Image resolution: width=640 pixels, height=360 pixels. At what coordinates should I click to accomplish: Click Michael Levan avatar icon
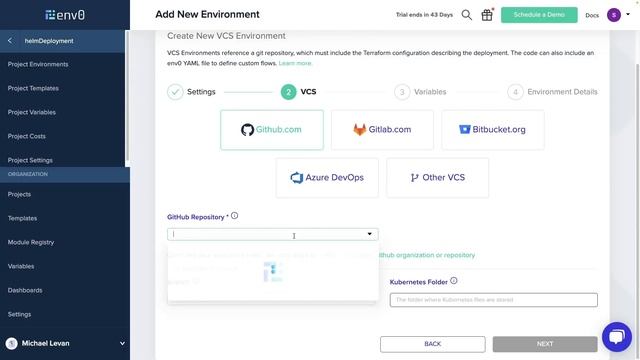[11, 344]
